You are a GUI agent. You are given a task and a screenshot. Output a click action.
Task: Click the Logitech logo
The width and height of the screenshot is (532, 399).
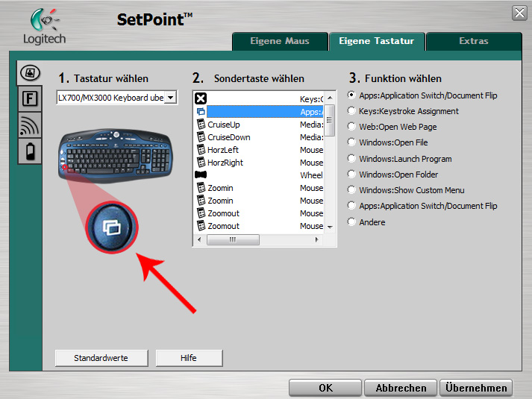point(45,26)
